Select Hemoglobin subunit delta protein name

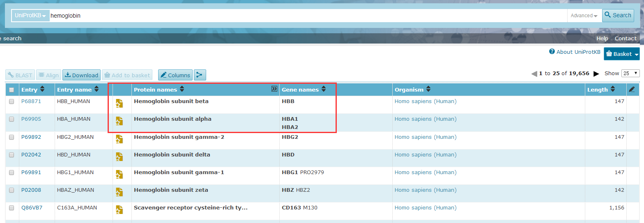172,154
